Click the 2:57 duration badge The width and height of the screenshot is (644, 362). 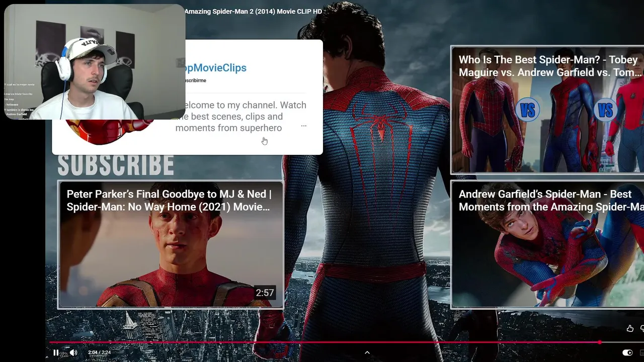click(265, 293)
